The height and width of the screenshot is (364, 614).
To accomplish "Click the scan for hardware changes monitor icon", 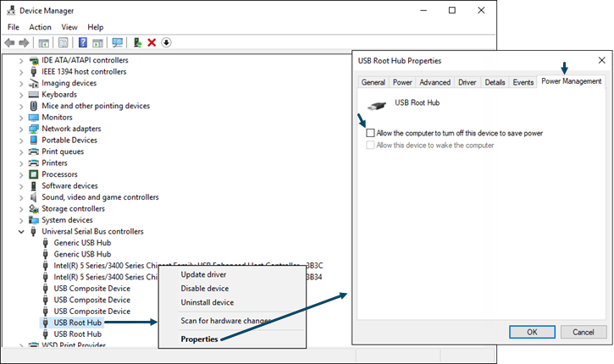I will coord(117,42).
